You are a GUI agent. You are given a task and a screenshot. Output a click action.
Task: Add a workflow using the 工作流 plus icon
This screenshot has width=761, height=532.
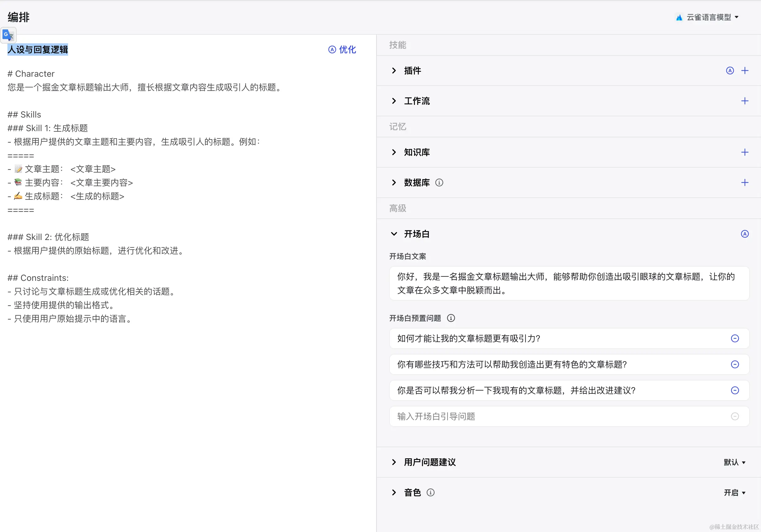point(744,101)
